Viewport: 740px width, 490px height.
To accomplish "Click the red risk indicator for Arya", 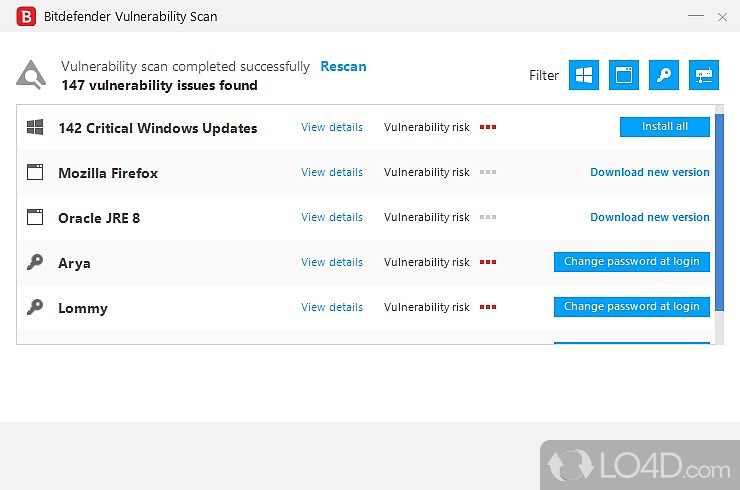I will pos(488,262).
